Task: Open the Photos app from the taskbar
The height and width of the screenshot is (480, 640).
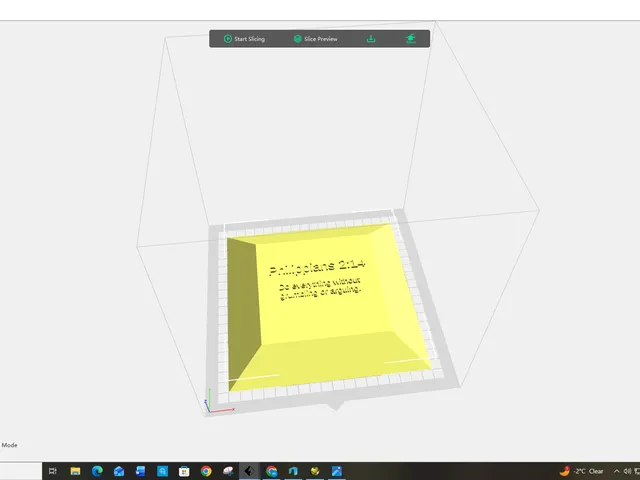Action: pyautogui.click(x=337, y=471)
